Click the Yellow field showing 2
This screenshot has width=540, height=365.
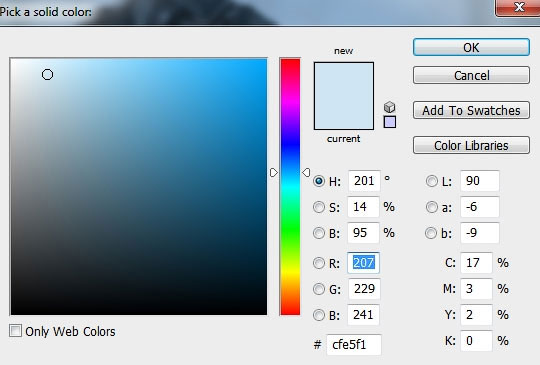pos(476,315)
